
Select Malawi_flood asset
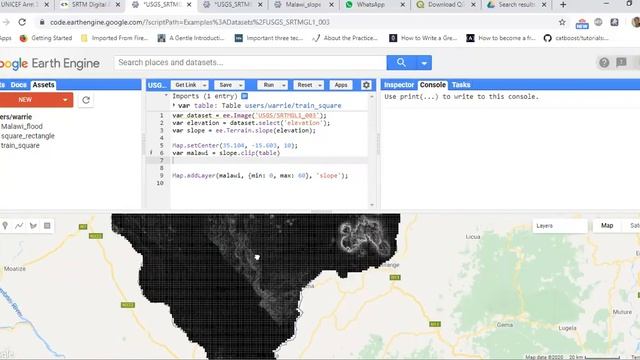[22, 127]
